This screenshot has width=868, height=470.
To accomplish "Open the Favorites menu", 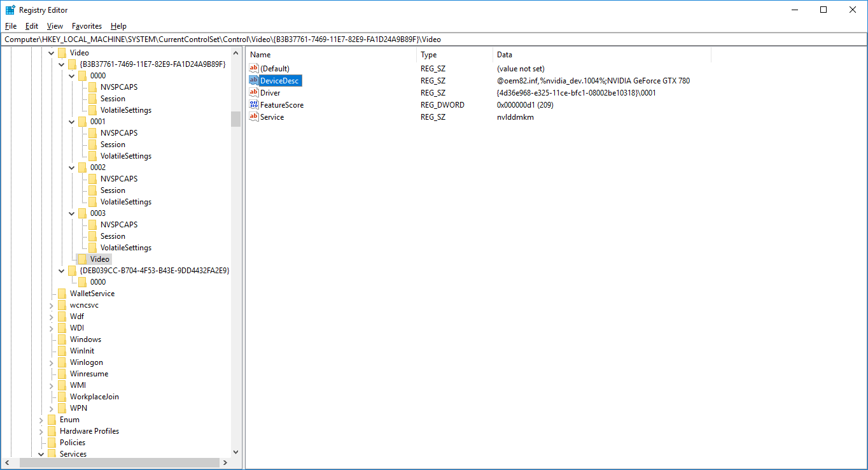I will coord(87,26).
